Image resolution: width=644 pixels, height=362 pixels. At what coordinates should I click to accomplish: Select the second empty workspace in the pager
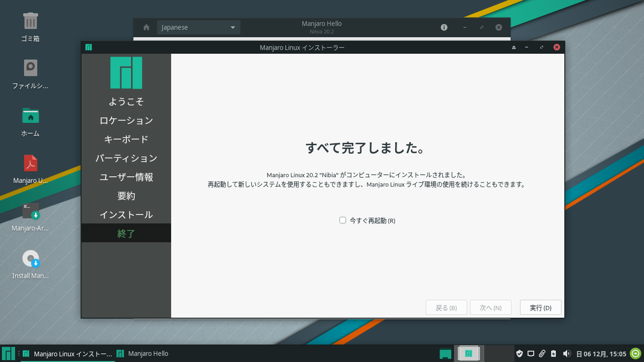(499, 354)
